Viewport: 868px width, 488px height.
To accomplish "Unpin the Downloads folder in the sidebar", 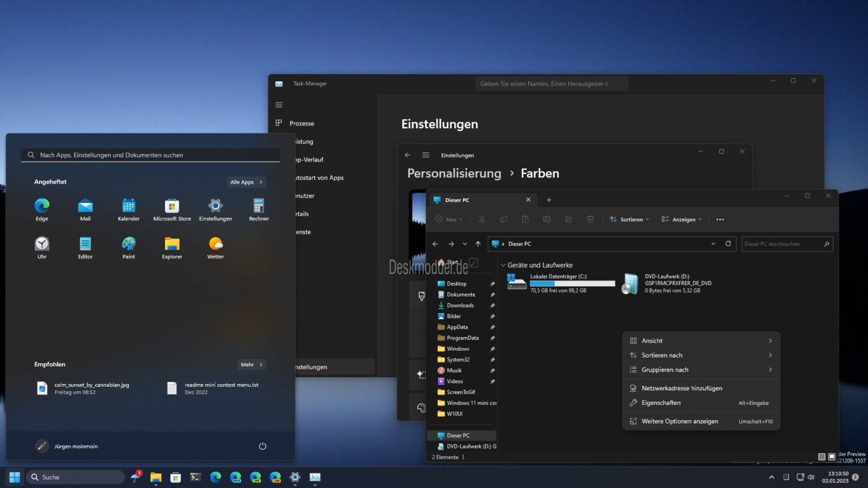I will (x=493, y=305).
